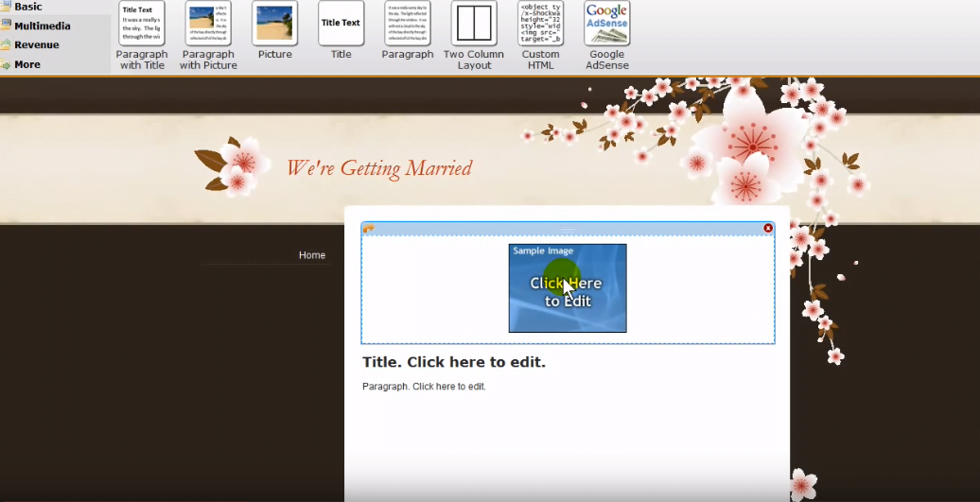
Task: Grab the drag handle on the element bar
Action: pos(568,229)
